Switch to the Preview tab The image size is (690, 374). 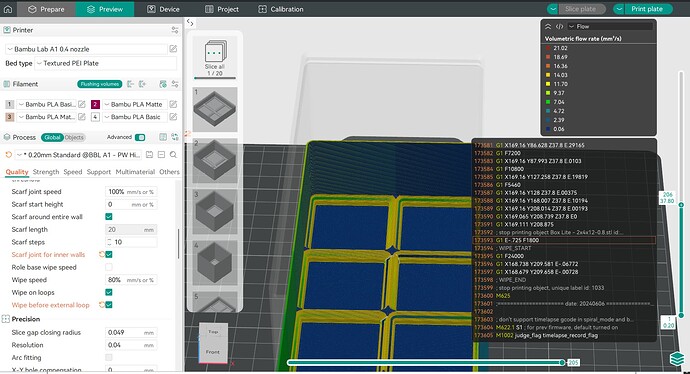pyautogui.click(x=105, y=9)
